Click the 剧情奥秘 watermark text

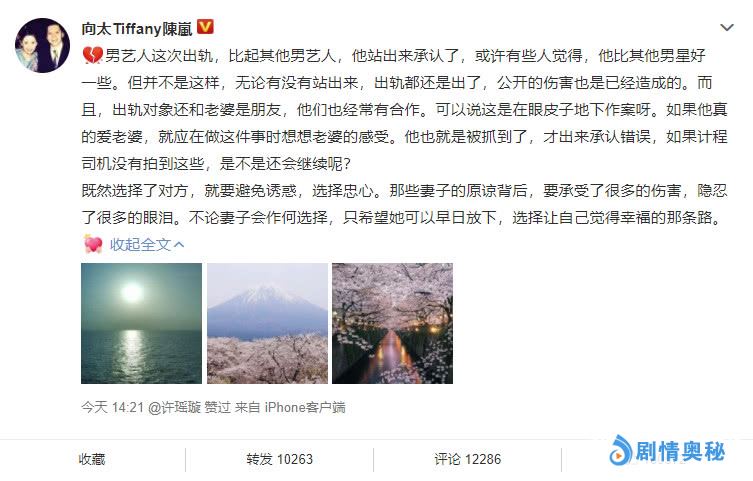pos(680,451)
